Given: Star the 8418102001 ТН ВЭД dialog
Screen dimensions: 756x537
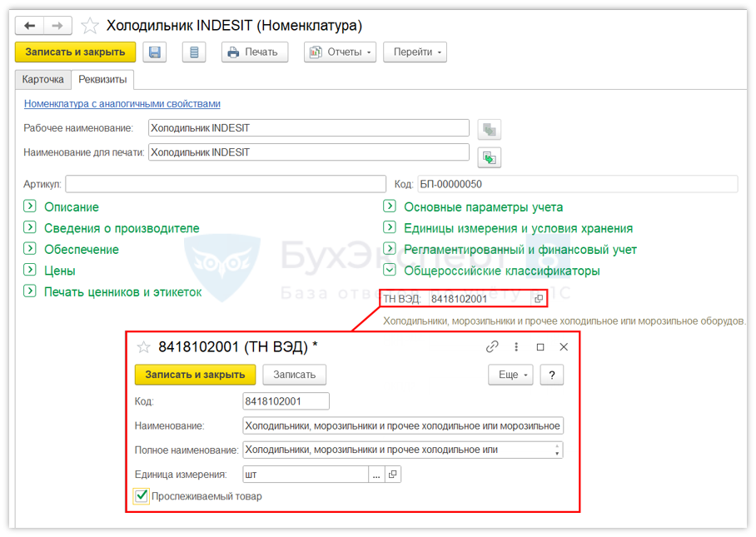Looking at the screenshot, I should point(143,347).
